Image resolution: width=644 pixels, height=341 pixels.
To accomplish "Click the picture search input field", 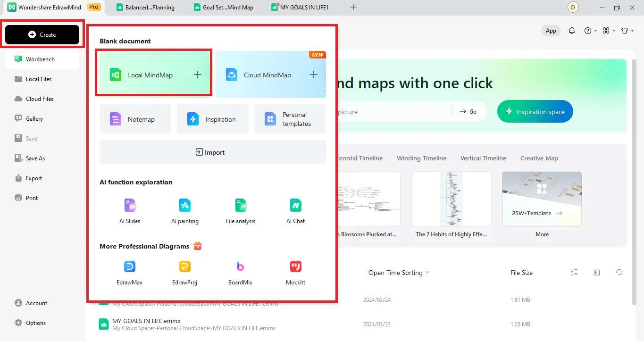I will (x=395, y=112).
